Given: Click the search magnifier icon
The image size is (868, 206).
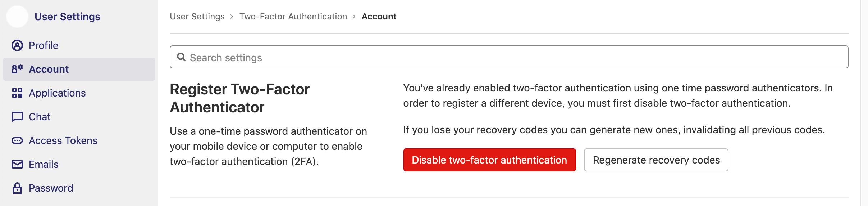Looking at the screenshot, I should tap(181, 57).
